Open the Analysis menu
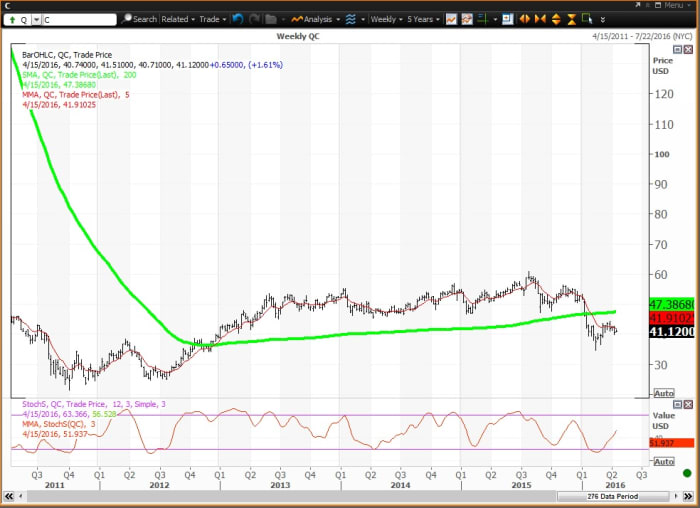700x508 pixels. pyautogui.click(x=315, y=19)
